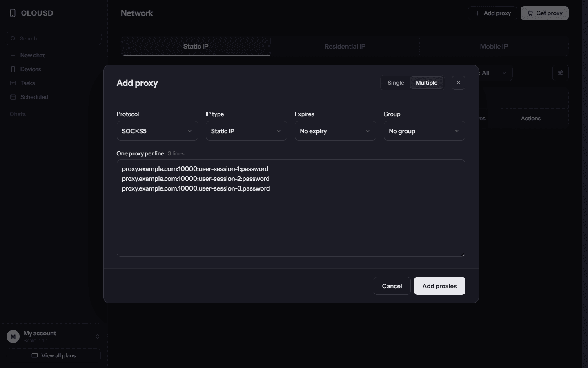Viewport: 588px width, 368px height.
Task: Click the Network page title
Action: click(x=137, y=13)
